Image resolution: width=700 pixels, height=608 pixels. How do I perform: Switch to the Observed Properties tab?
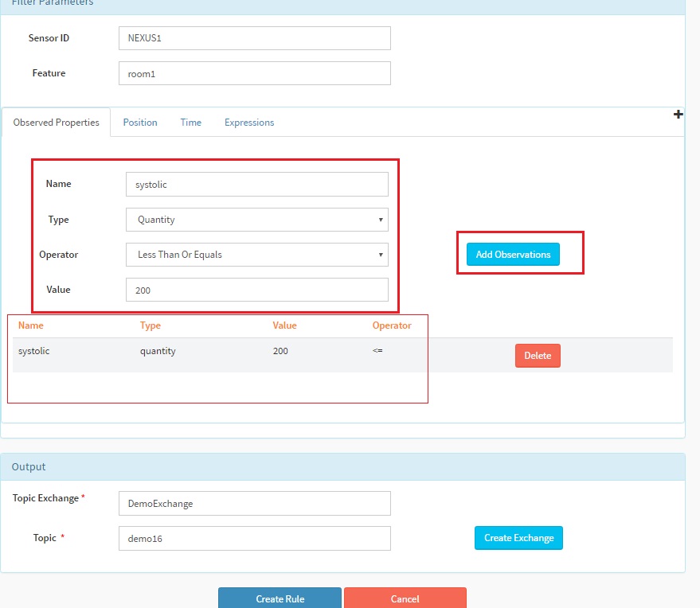pyautogui.click(x=57, y=123)
